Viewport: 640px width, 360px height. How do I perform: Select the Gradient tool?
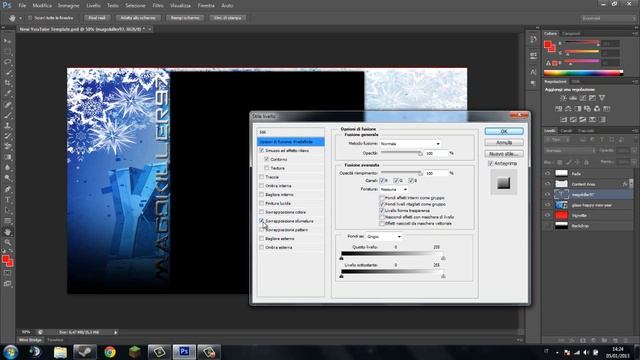pos(8,158)
